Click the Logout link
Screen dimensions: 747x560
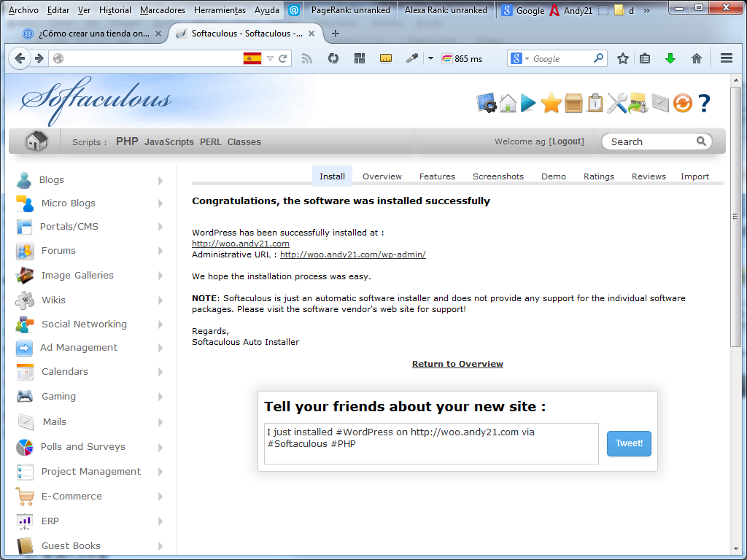[x=566, y=141]
